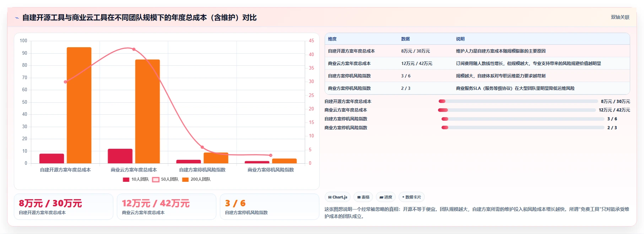Click the table cell 8万元 / 30万元
Viewport: 644px width, 234px height.
pos(416,51)
